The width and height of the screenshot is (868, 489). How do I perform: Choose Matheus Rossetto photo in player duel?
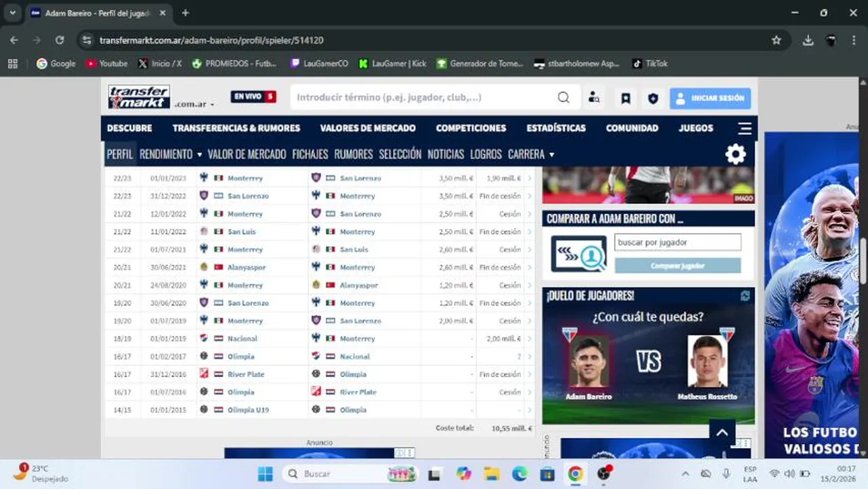[x=707, y=361]
